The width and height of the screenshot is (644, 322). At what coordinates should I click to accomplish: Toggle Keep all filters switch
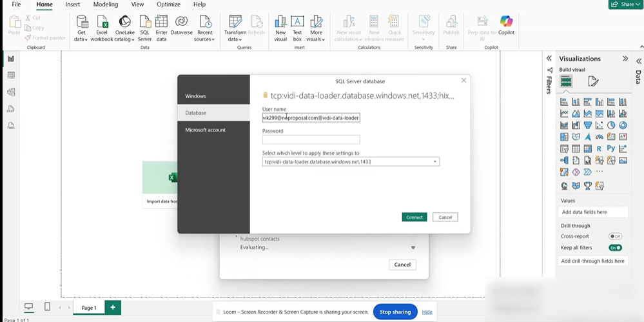(615, 248)
